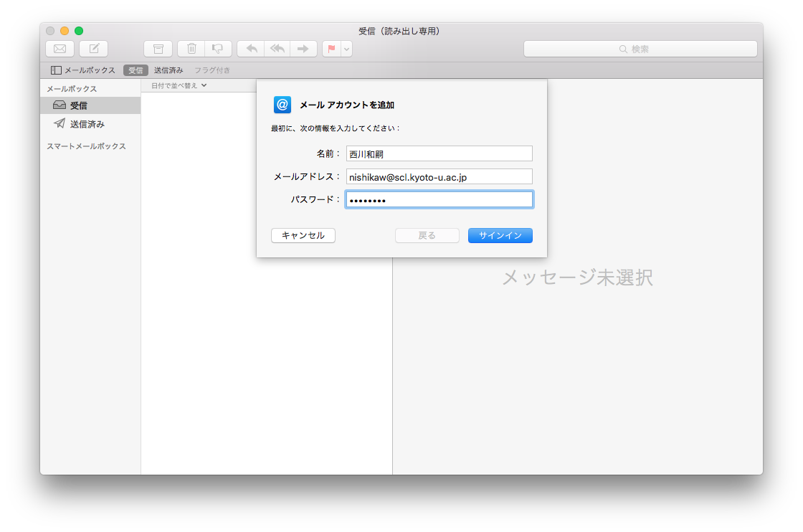Click the blue @ account icon

click(282, 105)
